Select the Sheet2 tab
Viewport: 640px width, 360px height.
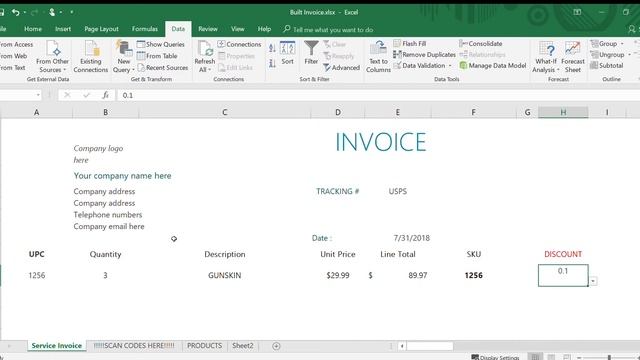pyautogui.click(x=243, y=346)
